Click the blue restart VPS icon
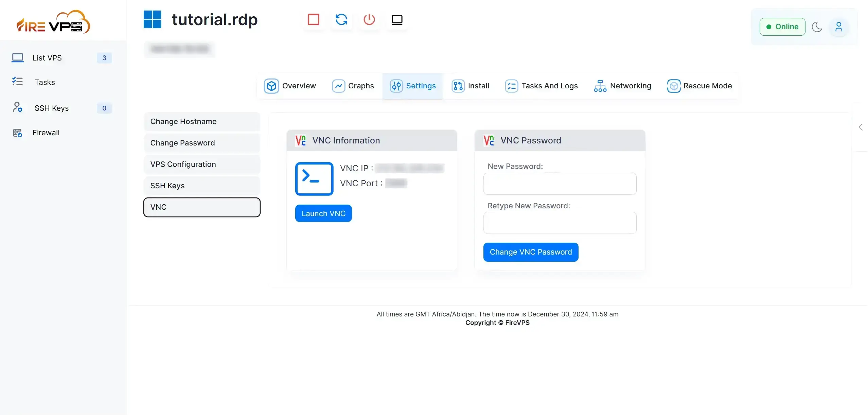Image resolution: width=868 pixels, height=415 pixels. (341, 20)
